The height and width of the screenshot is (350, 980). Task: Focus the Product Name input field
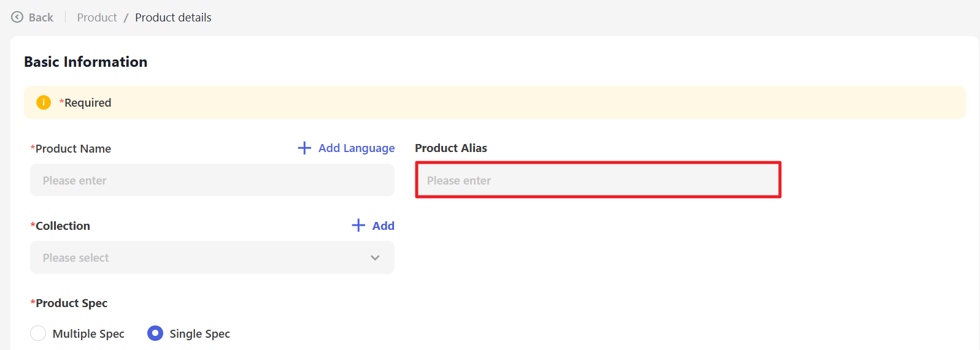point(212,180)
